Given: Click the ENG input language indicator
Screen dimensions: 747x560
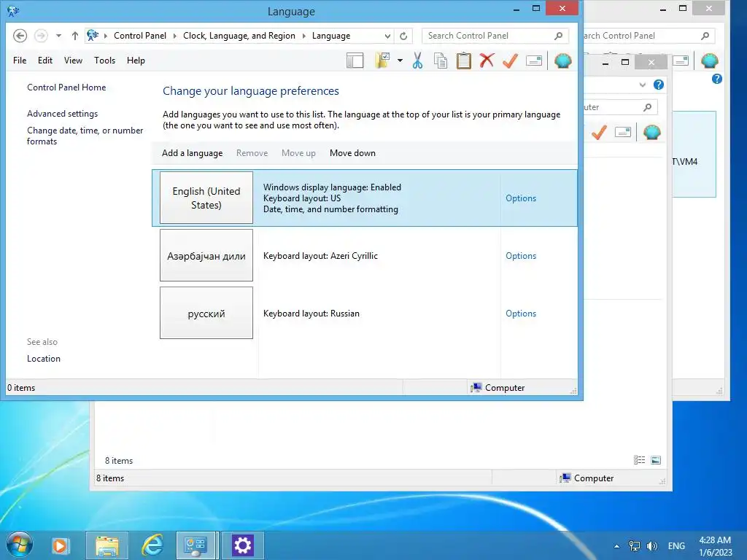Looking at the screenshot, I should click(x=676, y=545).
